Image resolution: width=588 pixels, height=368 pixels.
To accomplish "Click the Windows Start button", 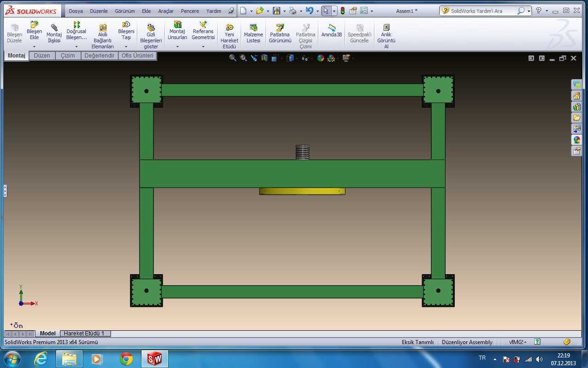I will point(12,359).
